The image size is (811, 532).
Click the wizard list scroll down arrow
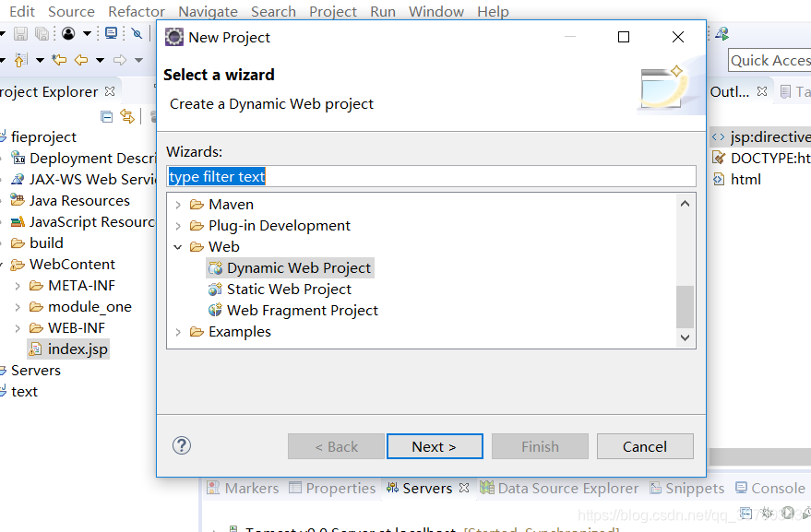[685, 337]
